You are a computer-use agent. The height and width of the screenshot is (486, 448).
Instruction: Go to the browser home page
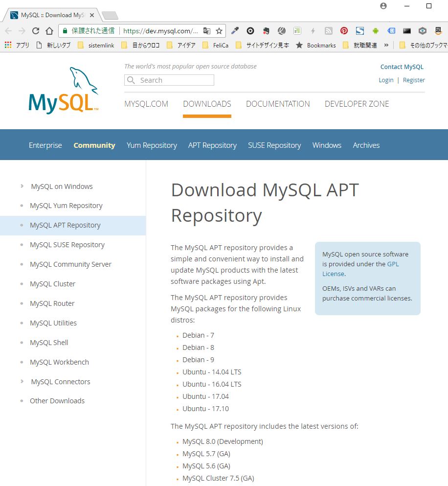[49, 31]
